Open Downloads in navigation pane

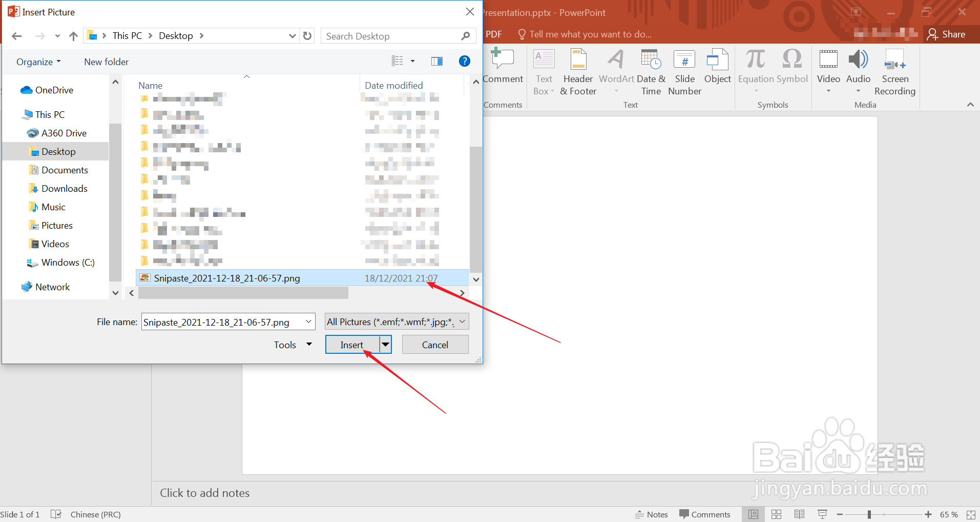tap(65, 189)
